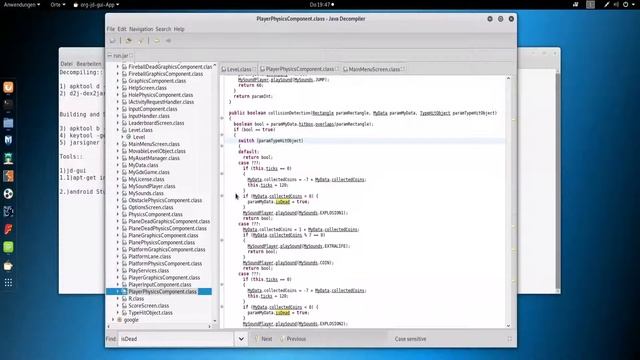This screenshot has width=640, height=360.
Task: Expand the HelpScreen.class tree node
Action: [x=118, y=88]
